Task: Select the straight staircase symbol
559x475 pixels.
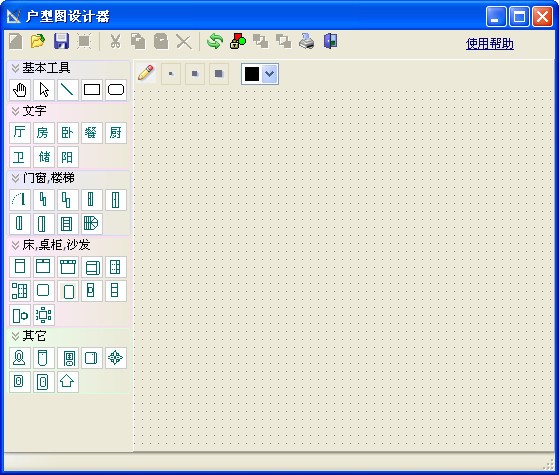Action: point(68,224)
